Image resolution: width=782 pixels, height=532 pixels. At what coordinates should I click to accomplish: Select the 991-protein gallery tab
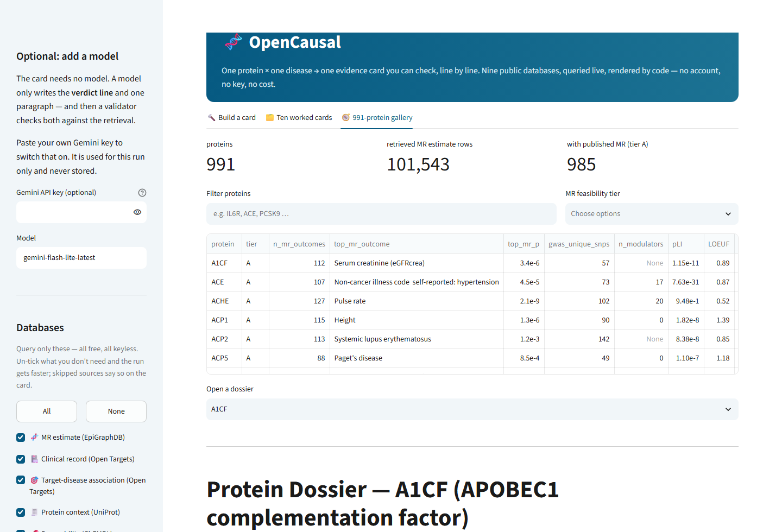pyautogui.click(x=377, y=117)
